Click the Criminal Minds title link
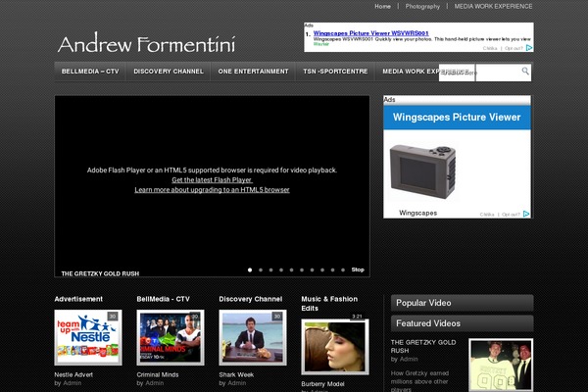The width and height of the screenshot is (588, 392). tap(158, 374)
